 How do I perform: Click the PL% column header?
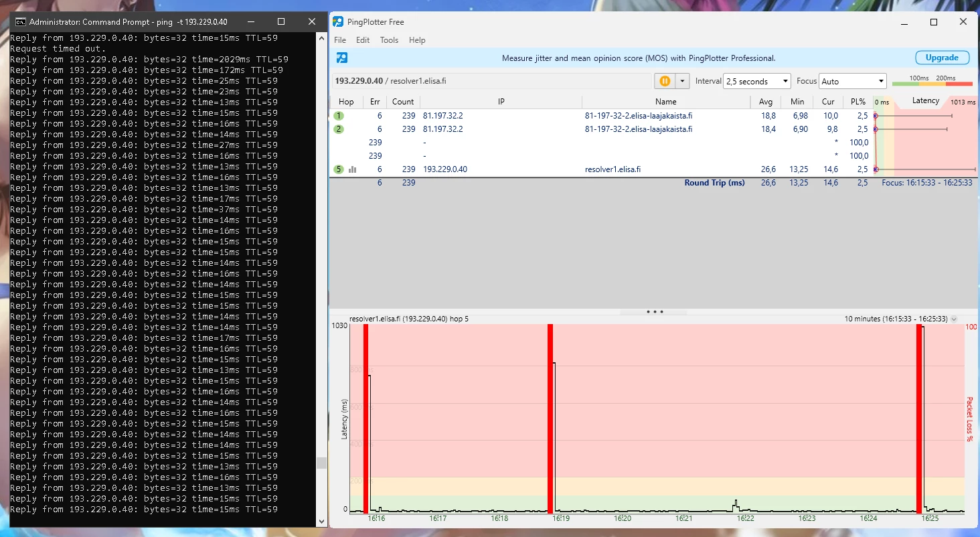(x=857, y=102)
